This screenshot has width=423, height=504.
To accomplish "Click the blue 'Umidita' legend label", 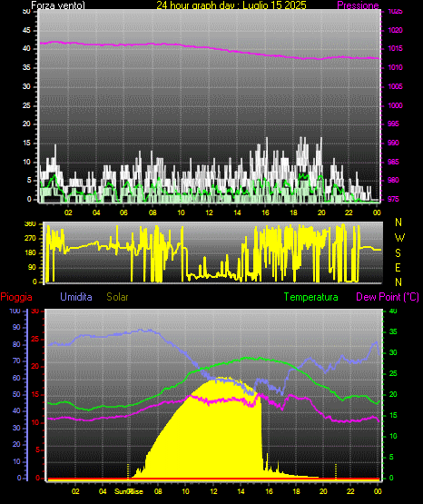I will click(76, 297).
